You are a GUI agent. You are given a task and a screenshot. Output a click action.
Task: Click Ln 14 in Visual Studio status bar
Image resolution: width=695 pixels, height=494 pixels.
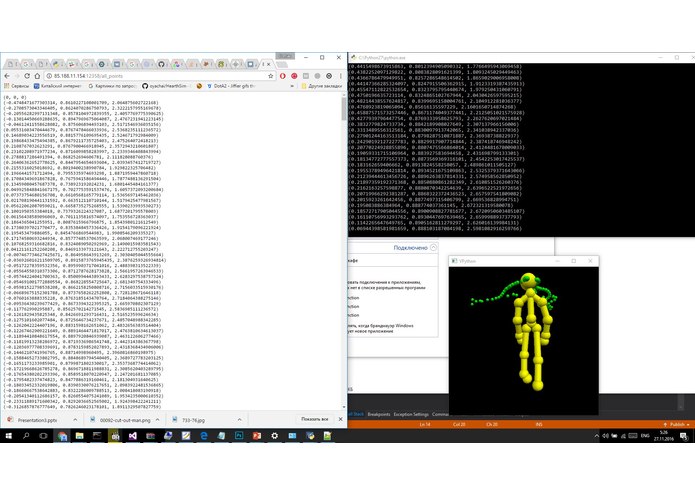pos(425,424)
